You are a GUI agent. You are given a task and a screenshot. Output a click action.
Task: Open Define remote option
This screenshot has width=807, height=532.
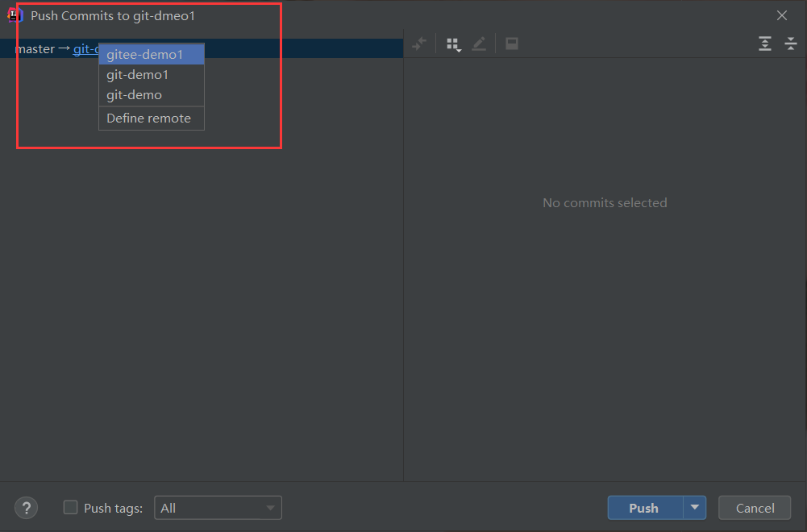pyautogui.click(x=152, y=118)
